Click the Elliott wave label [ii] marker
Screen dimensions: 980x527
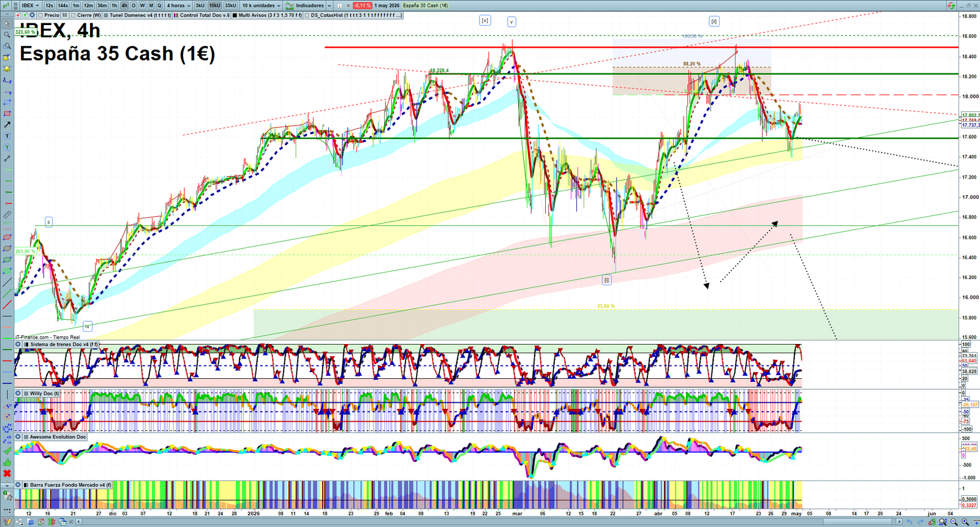[x=714, y=21]
